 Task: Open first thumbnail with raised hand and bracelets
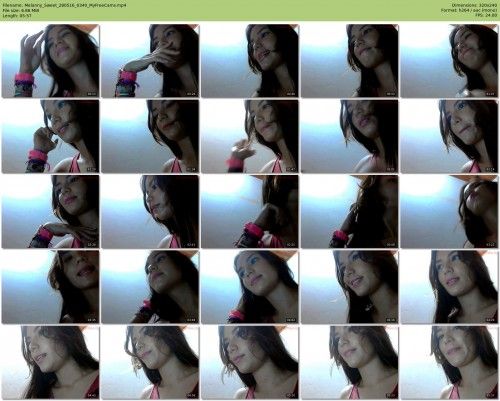(x=50, y=61)
